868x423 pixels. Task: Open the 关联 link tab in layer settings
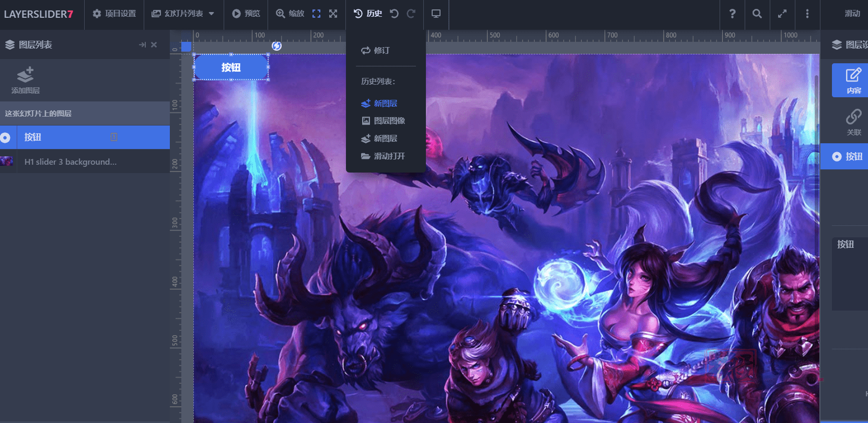[x=853, y=122]
